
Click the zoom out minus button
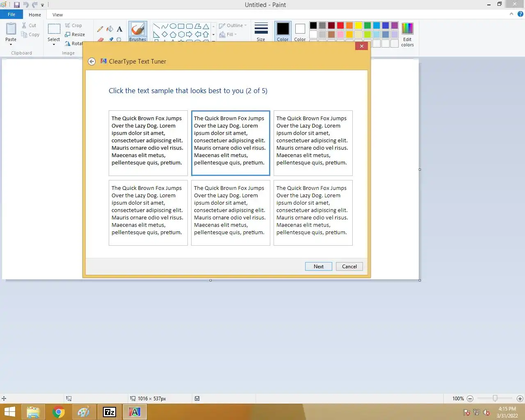[470, 399]
